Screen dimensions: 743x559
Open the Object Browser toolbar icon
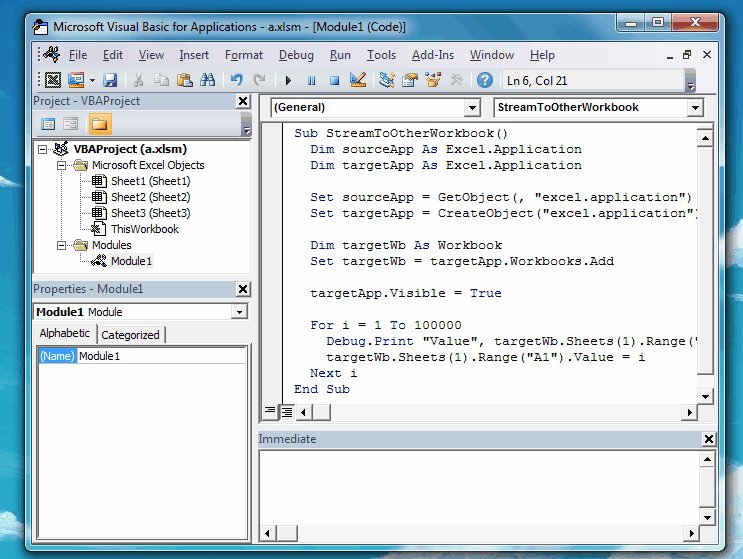click(433, 80)
